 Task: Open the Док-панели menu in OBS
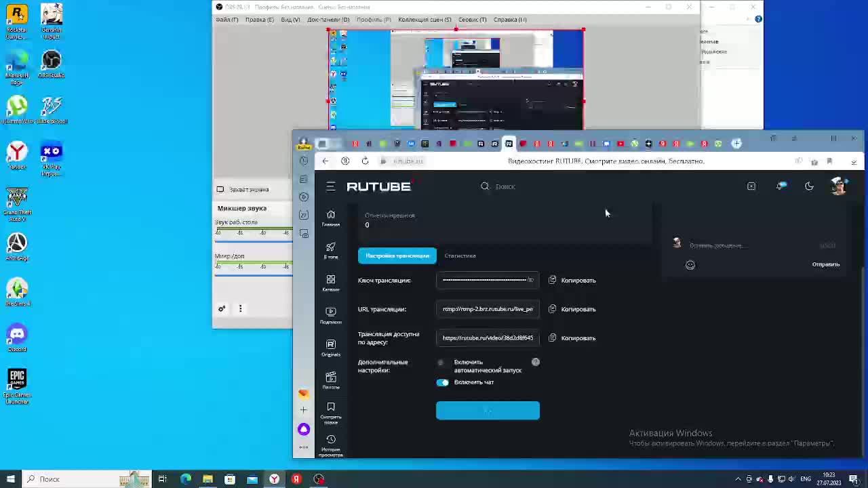tap(328, 20)
